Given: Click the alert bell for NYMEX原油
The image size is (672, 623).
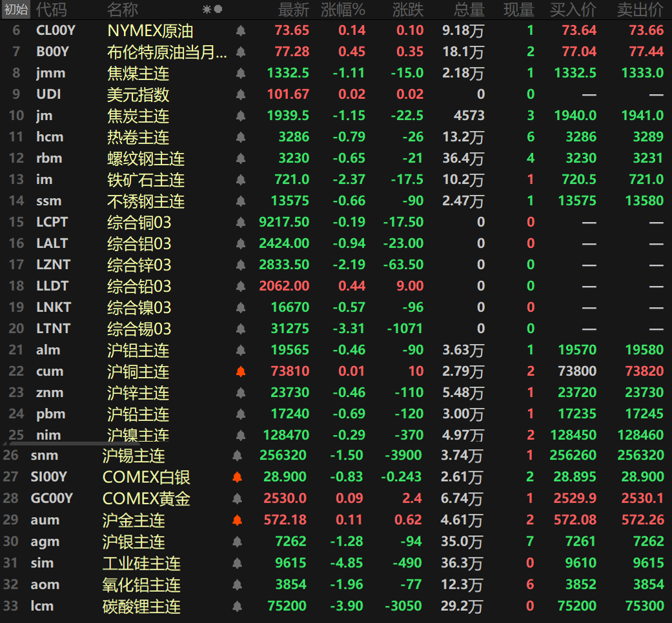Looking at the screenshot, I should tap(240, 30).
